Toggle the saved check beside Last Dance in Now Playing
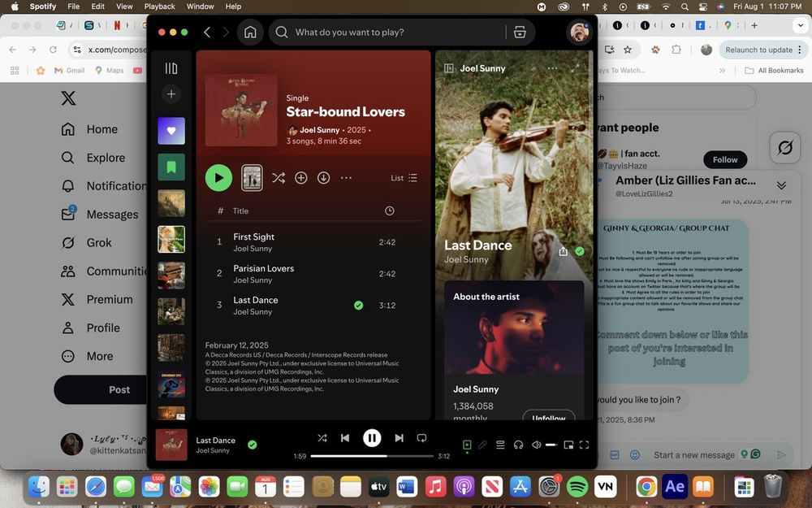This screenshot has width=812, height=508. pos(580,251)
